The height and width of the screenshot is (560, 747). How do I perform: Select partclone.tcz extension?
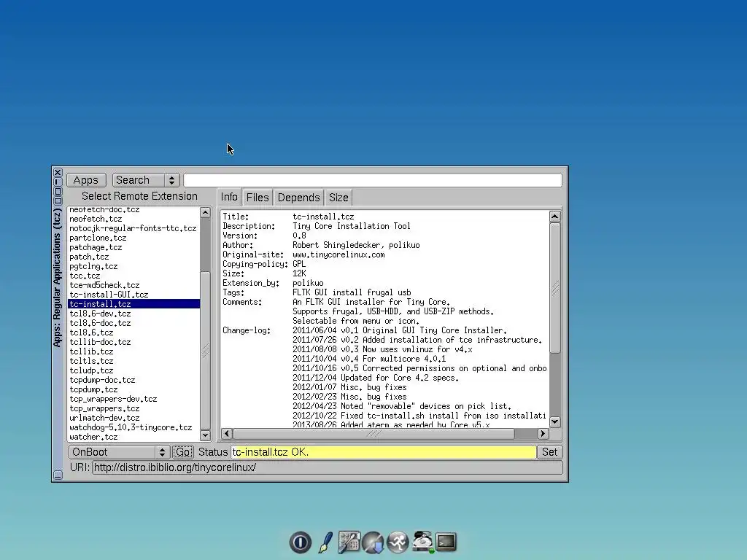tap(133, 238)
